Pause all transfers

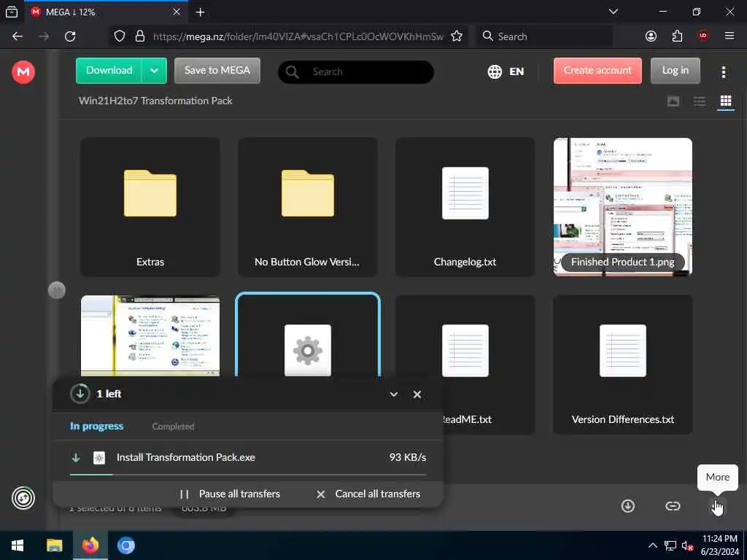(x=230, y=494)
